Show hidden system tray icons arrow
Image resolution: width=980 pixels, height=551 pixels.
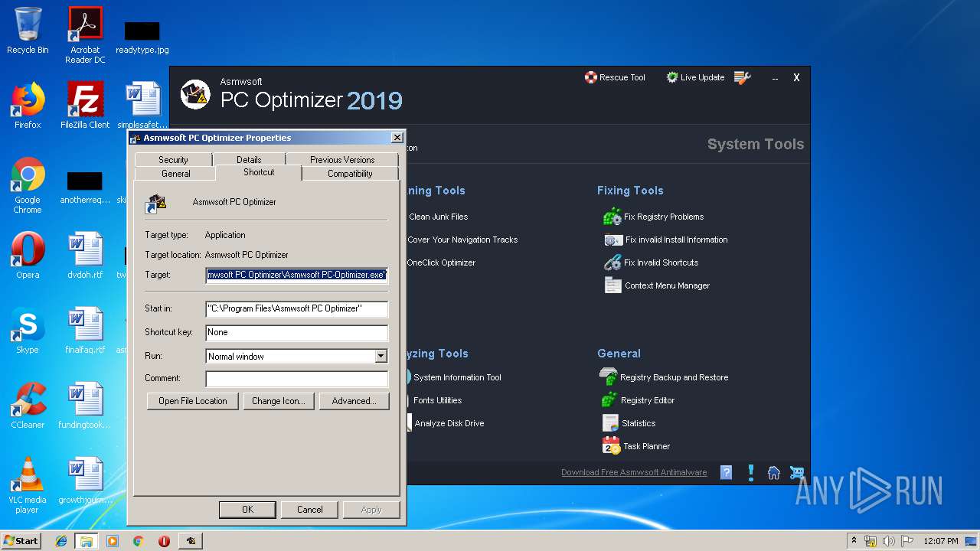coord(854,541)
